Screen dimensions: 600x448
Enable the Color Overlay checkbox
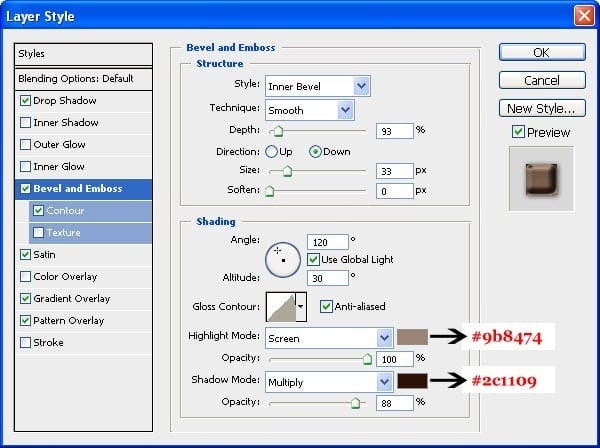pos(25,277)
